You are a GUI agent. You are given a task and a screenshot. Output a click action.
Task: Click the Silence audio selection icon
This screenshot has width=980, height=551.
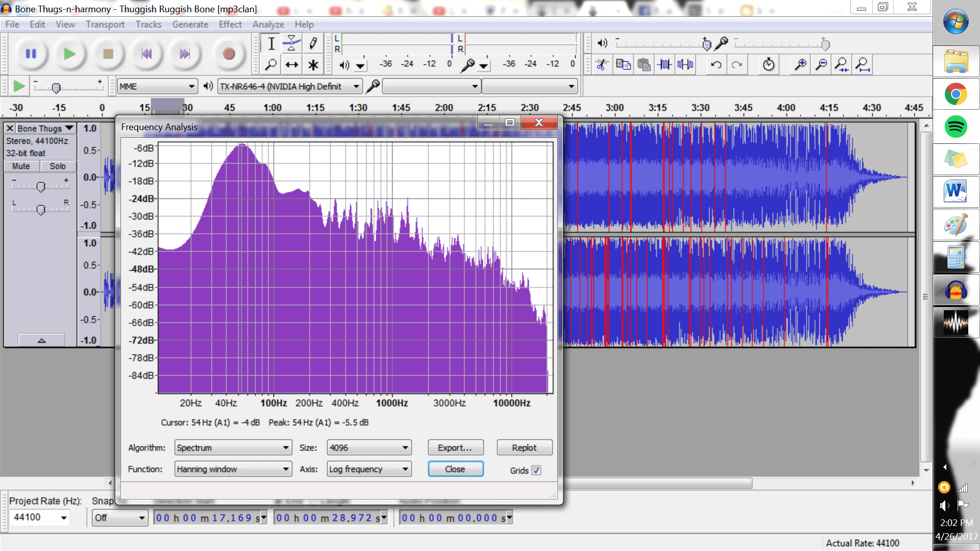pos(685,65)
